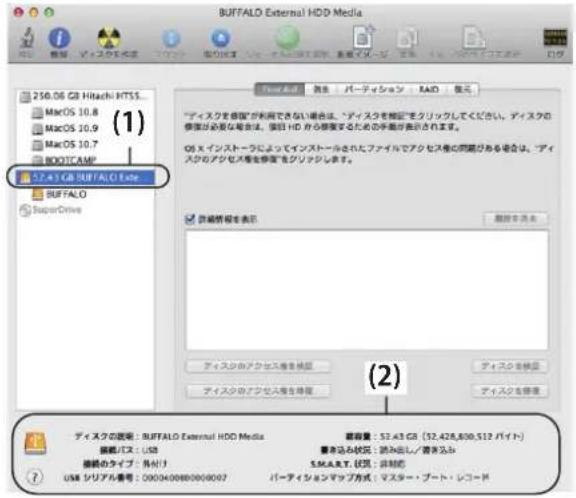Click the green zoom window button
The width and height of the screenshot is (576, 498).
[x=49, y=12]
